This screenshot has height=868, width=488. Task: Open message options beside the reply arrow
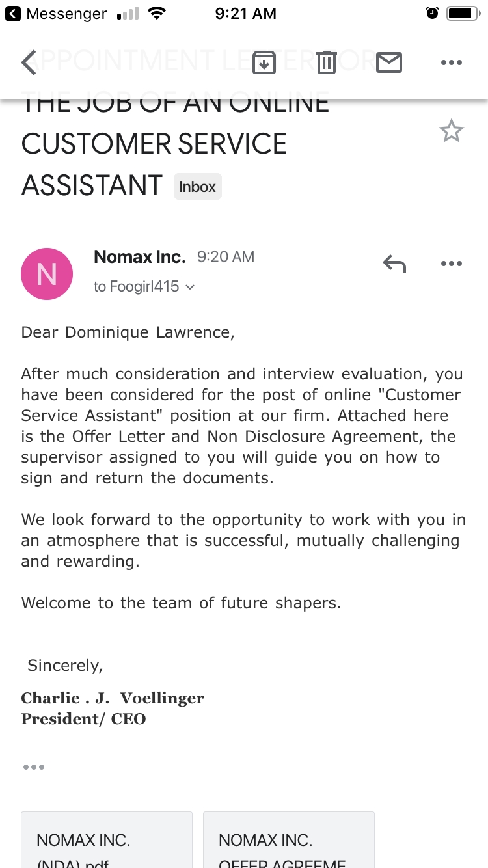click(x=451, y=264)
